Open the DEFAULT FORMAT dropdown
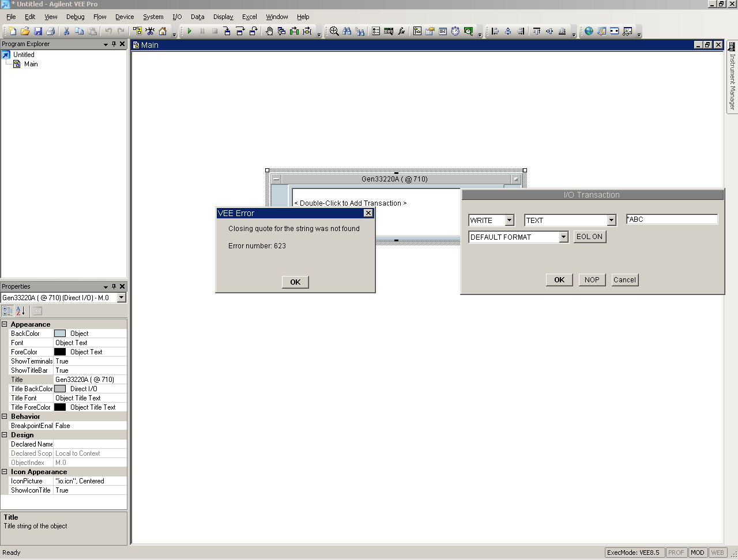Viewport: 738px width, 560px height. pos(563,237)
